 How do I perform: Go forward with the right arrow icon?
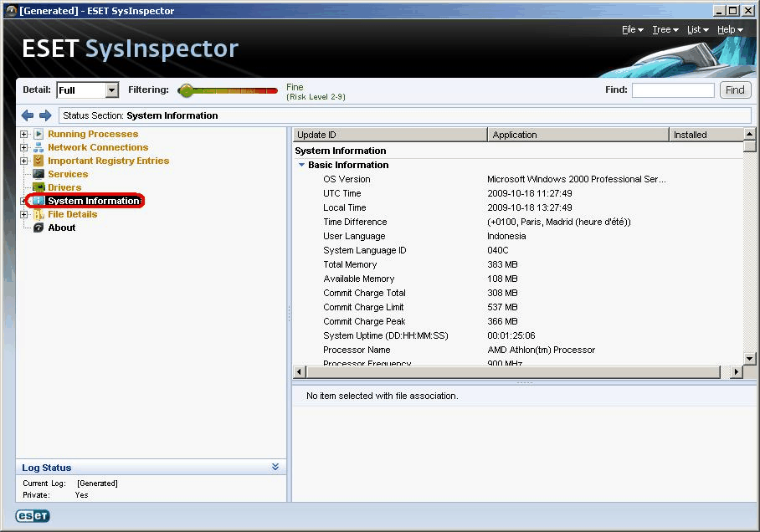coord(45,115)
